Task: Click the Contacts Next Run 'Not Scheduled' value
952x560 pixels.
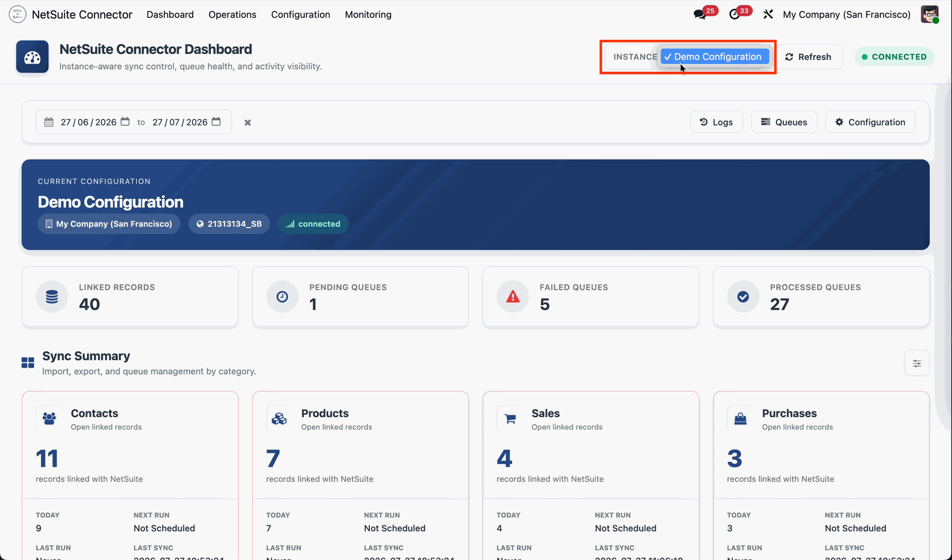Action: (x=164, y=528)
